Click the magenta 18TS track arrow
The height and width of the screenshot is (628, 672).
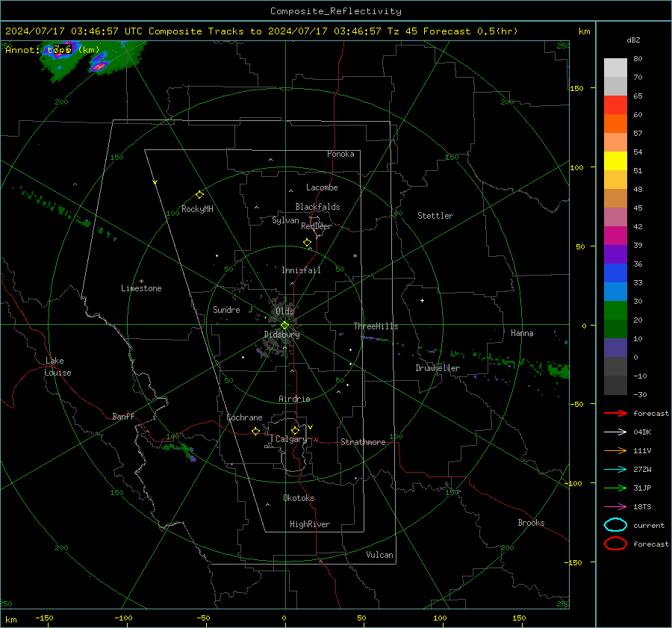[x=615, y=507]
